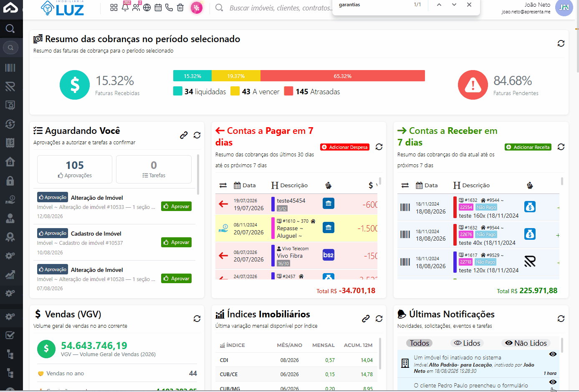Screen dimensions: 579x392
Task: Click the globe icon in the top bar
Action: coord(147,8)
